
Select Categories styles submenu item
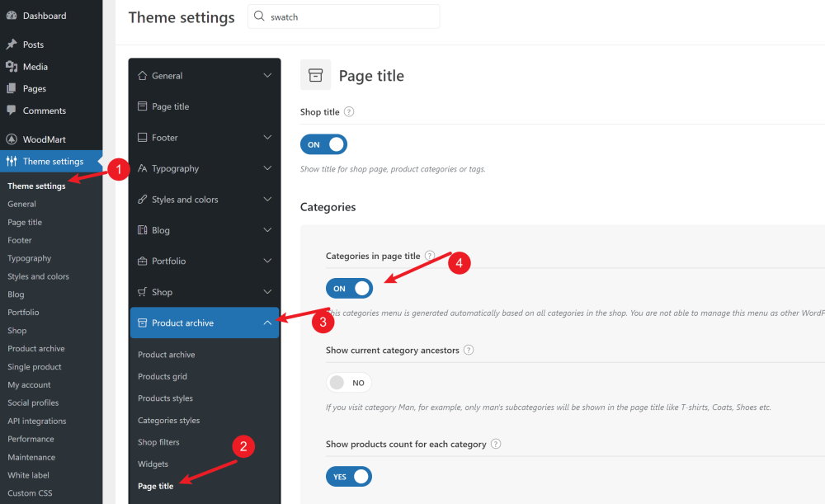click(x=169, y=421)
